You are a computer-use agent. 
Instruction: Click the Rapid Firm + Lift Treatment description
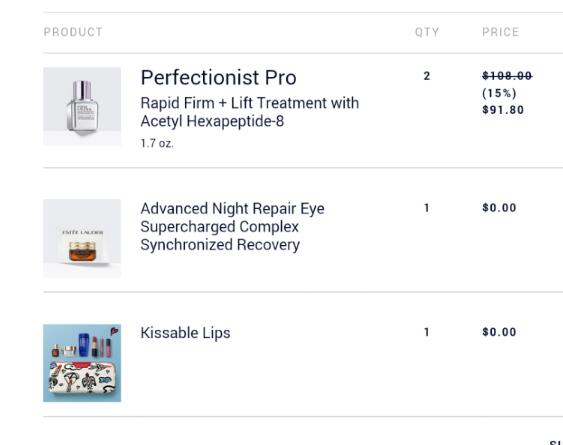point(250,103)
